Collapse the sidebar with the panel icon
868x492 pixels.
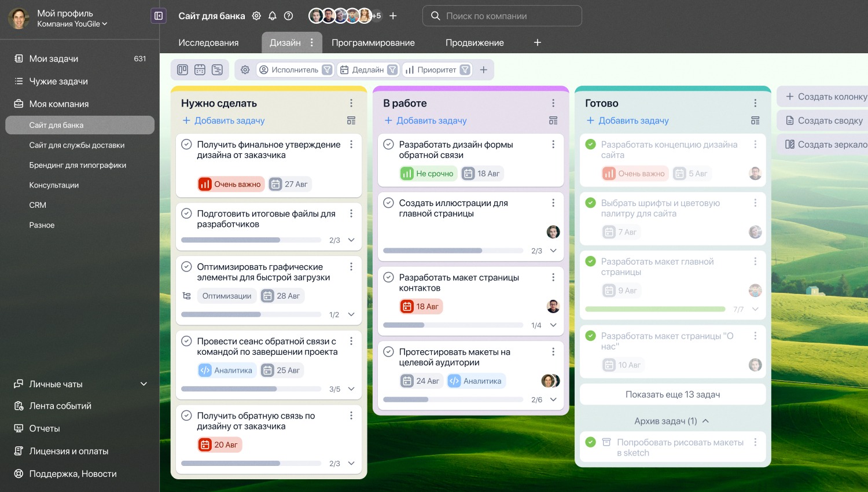[159, 16]
